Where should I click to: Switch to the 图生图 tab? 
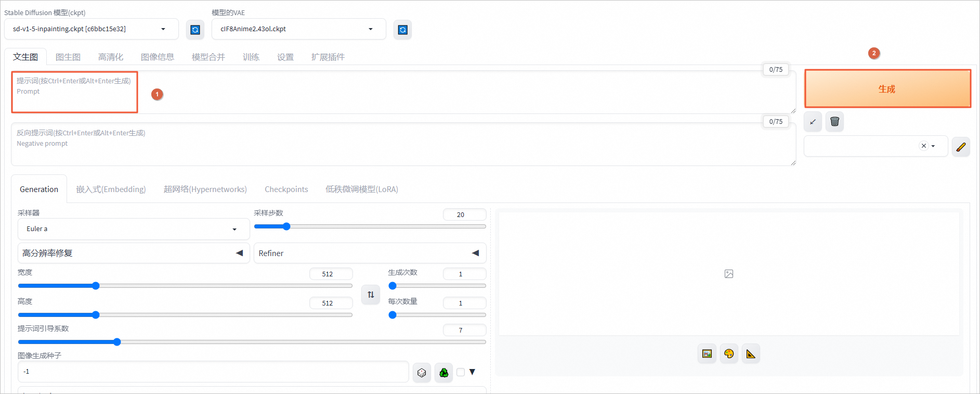[x=68, y=57]
